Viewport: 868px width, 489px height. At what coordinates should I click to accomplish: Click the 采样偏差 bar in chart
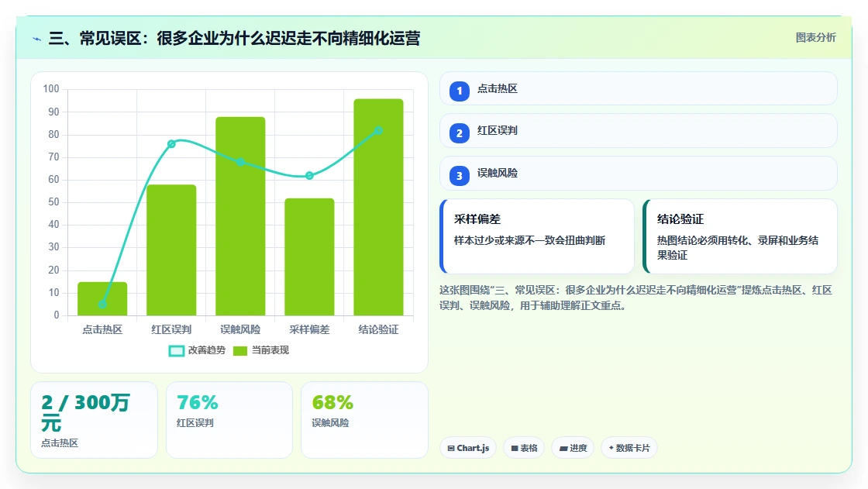click(x=309, y=257)
